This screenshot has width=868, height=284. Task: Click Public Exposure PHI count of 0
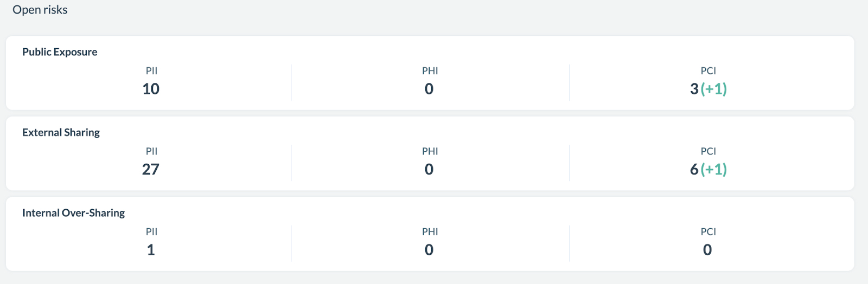click(429, 89)
